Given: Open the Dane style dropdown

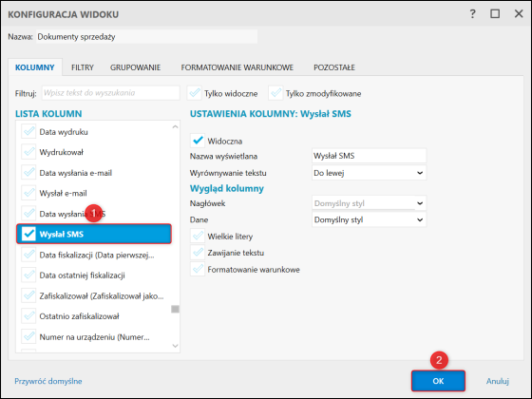Looking at the screenshot, I should (x=369, y=219).
